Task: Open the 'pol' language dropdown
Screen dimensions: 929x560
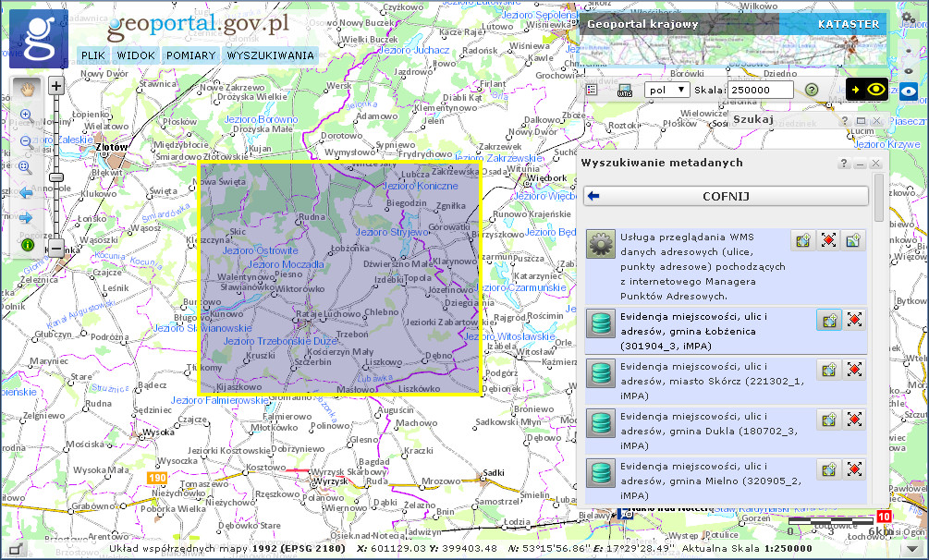Action: coord(666,90)
